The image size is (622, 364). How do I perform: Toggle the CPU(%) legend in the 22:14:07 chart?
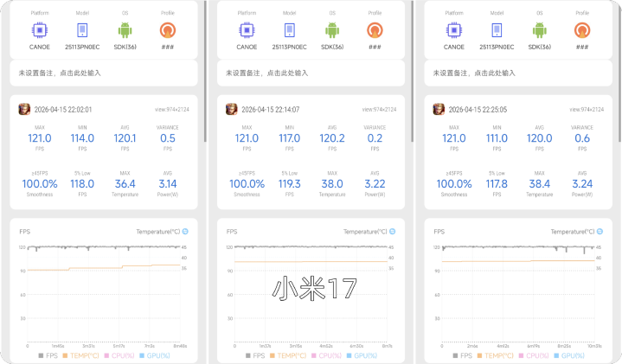pos(326,355)
